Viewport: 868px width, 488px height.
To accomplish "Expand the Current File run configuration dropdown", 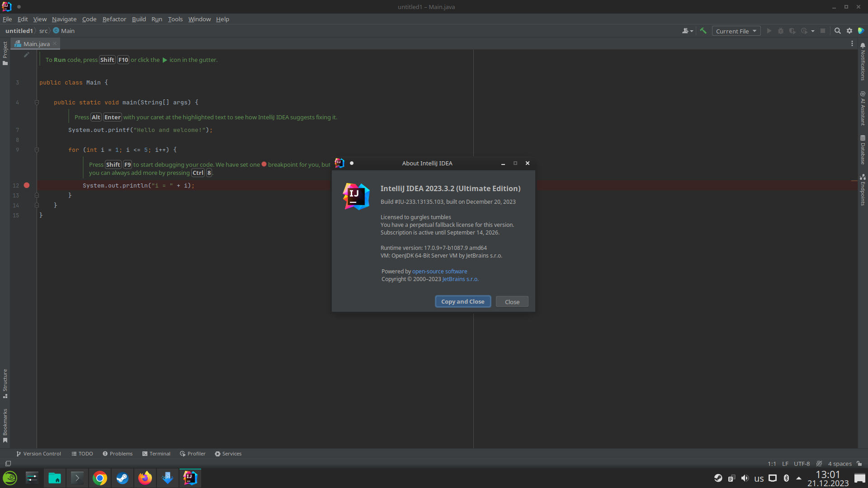I will [x=736, y=31].
